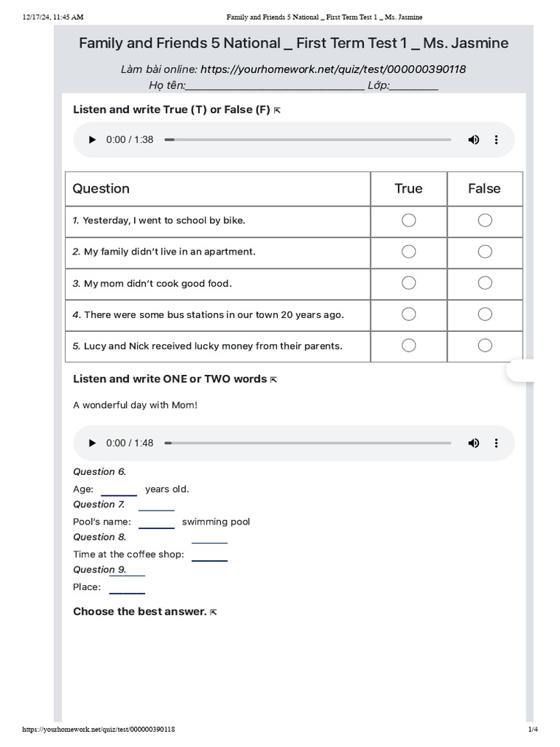Mute the first audio player
The width and height of the screenshot is (560, 747).
pyautogui.click(x=474, y=139)
